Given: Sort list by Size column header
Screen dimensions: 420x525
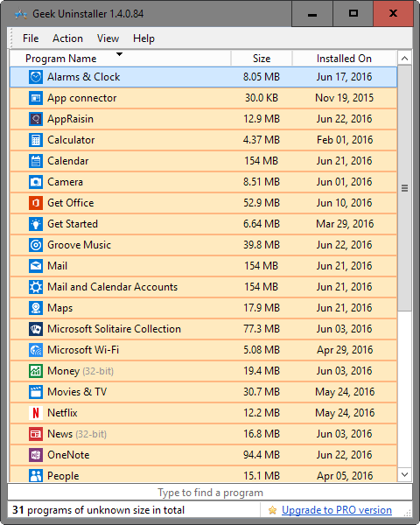Looking at the screenshot, I should pyautogui.click(x=262, y=59).
